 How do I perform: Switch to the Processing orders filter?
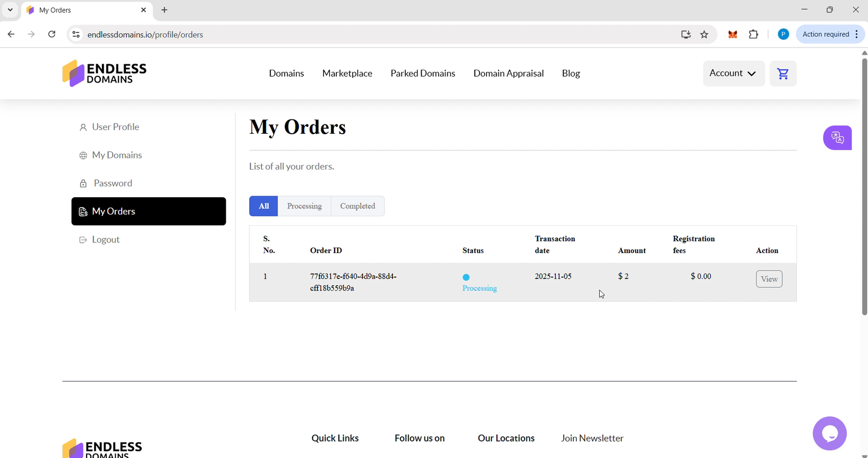(304, 206)
